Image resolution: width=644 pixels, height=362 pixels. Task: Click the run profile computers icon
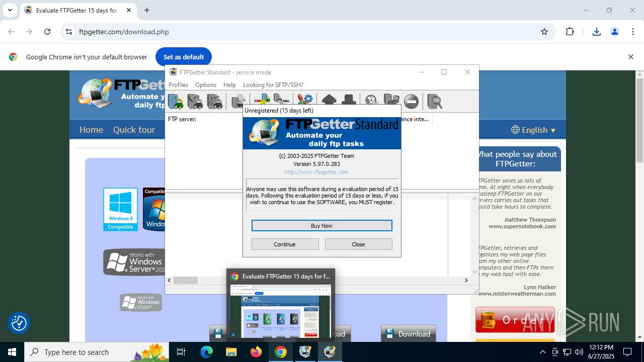[391, 102]
